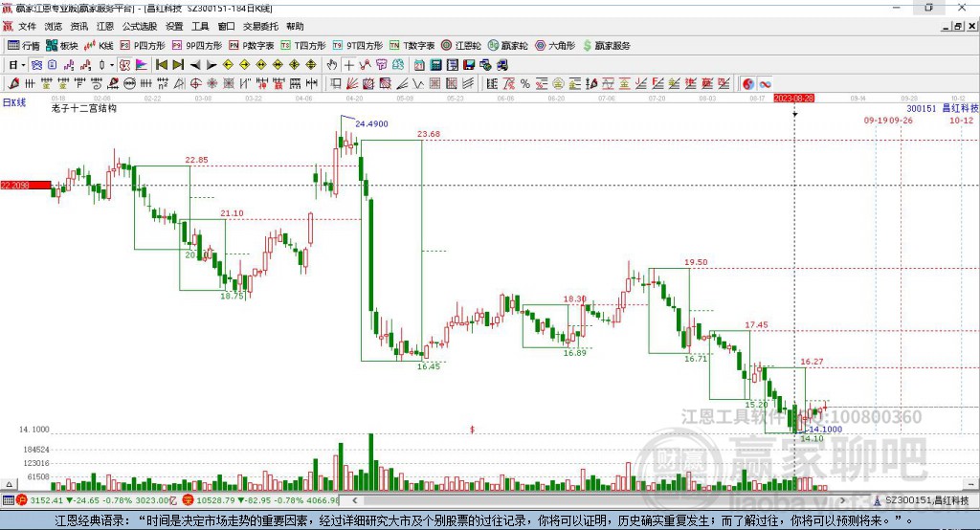Open the 交易委托 menu

click(260, 26)
